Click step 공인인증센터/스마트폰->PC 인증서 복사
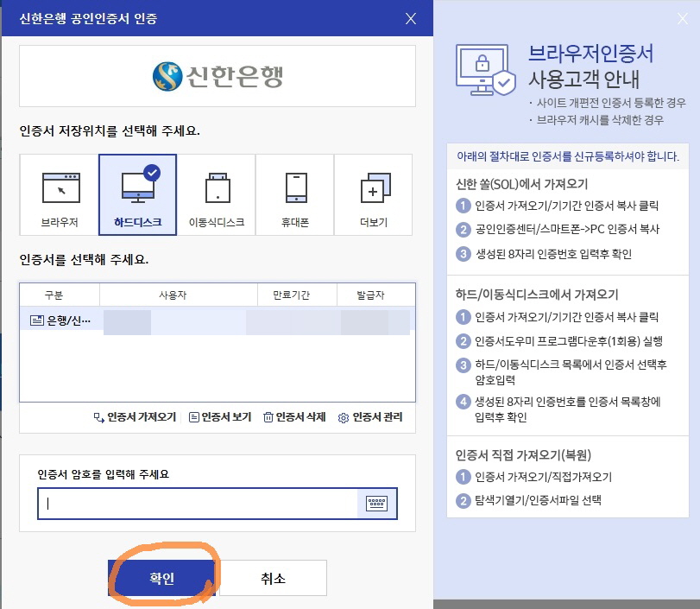 (x=567, y=229)
